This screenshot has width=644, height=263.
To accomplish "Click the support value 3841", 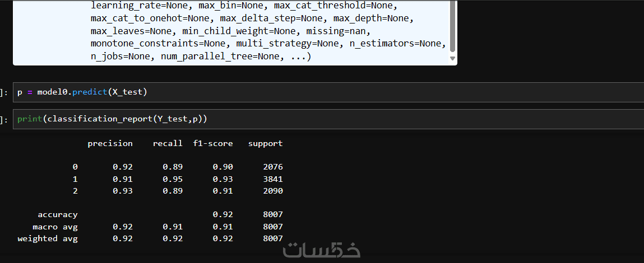I will (272, 179).
